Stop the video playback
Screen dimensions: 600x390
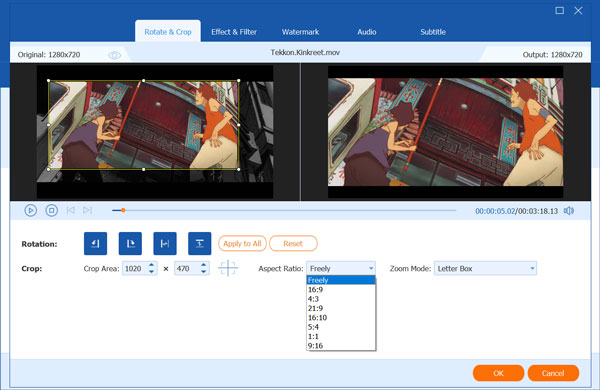pyautogui.click(x=52, y=211)
